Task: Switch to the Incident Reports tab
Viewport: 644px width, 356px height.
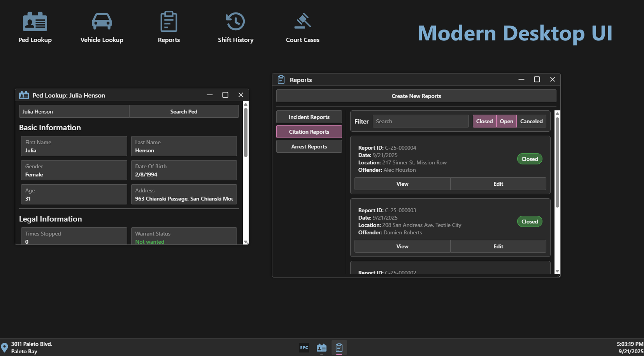Action: click(x=309, y=117)
